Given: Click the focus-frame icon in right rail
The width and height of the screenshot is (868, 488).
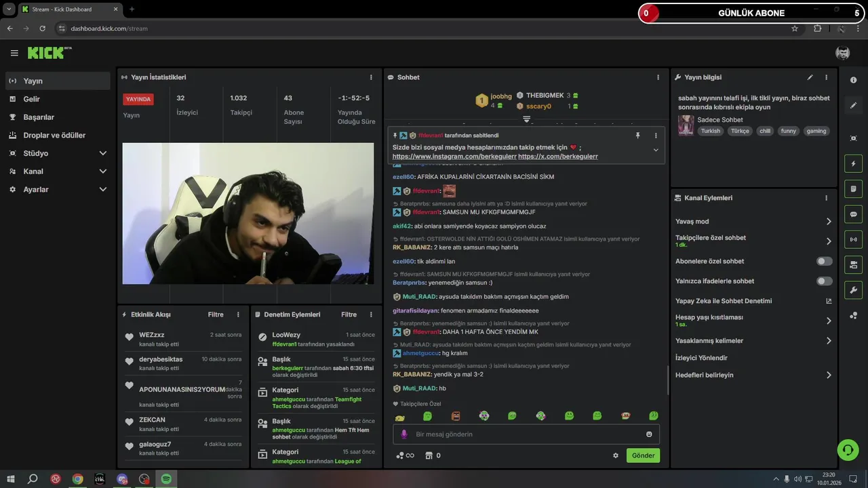Looking at the screenshot, I should (x=853, y=138).
